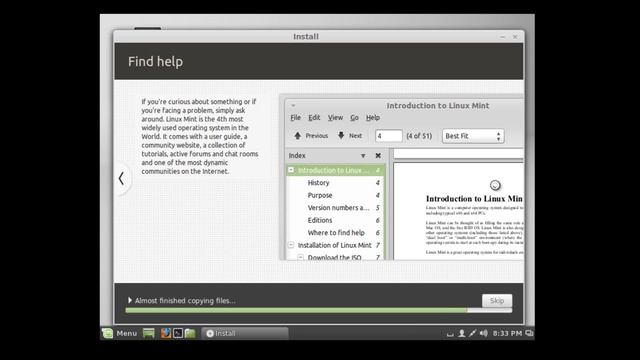Open the network connection tray icon

tap(472, 333)
